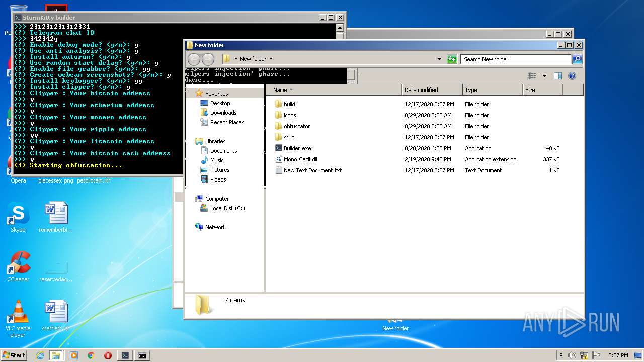Sort by Date modified column header
This screenshot has height=362, width=644.
432,90
